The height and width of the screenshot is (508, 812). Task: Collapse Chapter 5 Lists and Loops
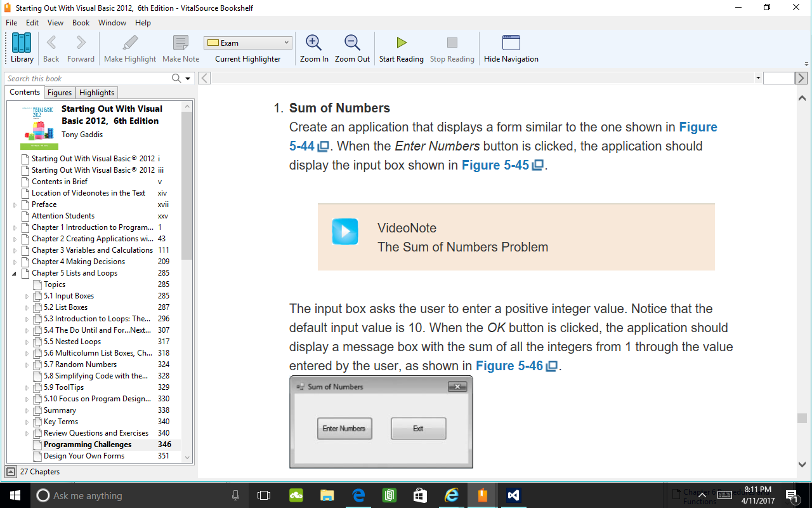[15, 273]
